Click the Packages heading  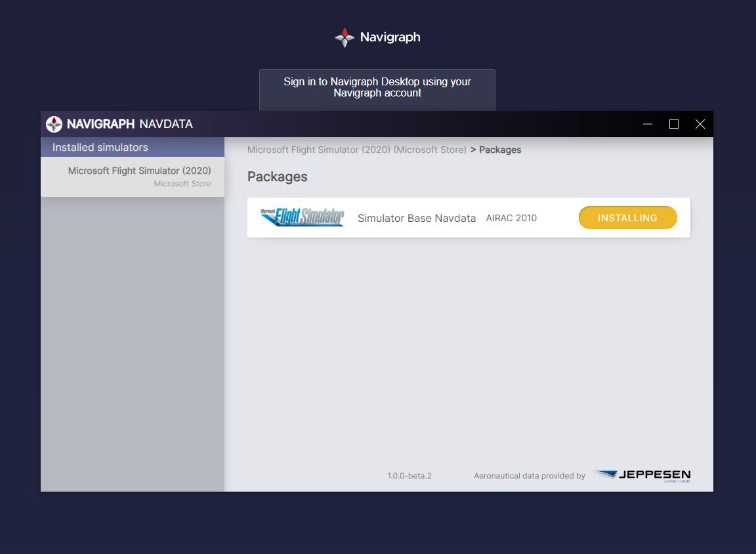pyautogui.click(x=277, y=177)
